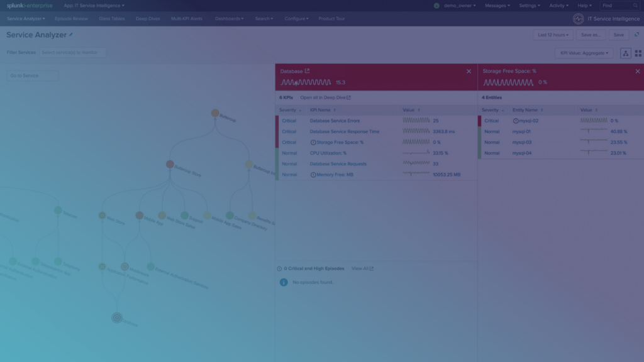Open Multi-KPI Alerts
Viewport: 644px width, 362px height.
(x=186, y=19)
